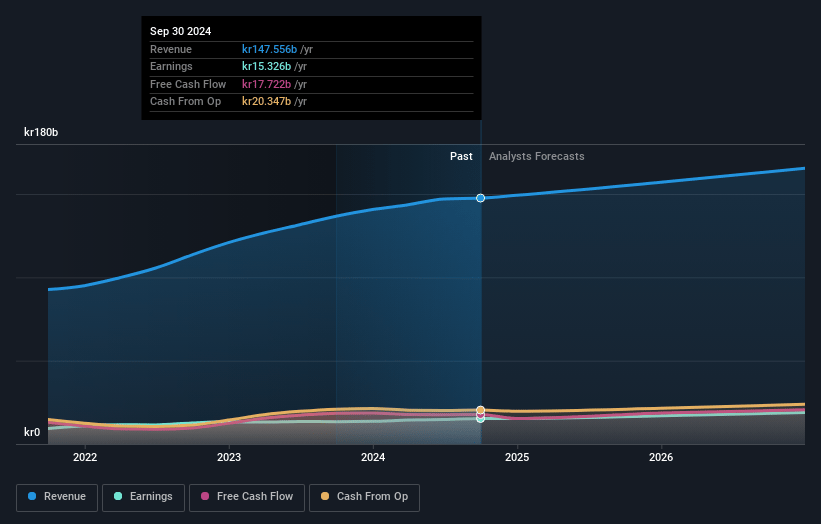821x524 pixels.
Task: Click the Free Cash Flow row label in tooltip
Action: (188, 84)
